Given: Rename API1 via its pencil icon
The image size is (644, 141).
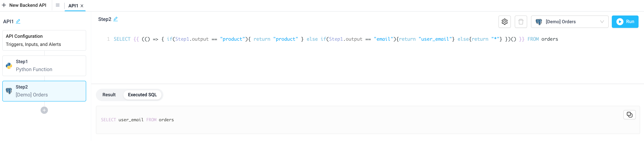Looking at the screenshot, I should pos(18,21).
